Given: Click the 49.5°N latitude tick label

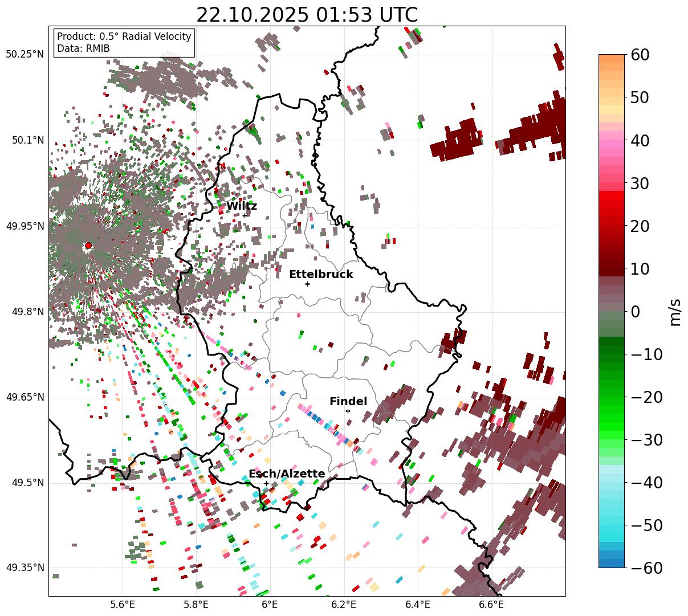Looking at the screenshot, I should tap(28, 483).
